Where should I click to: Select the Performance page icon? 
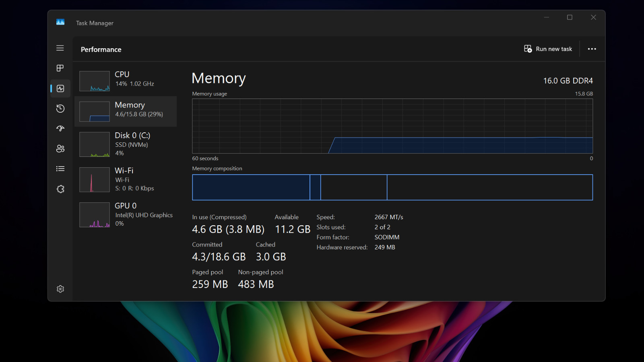coord(60,88)
